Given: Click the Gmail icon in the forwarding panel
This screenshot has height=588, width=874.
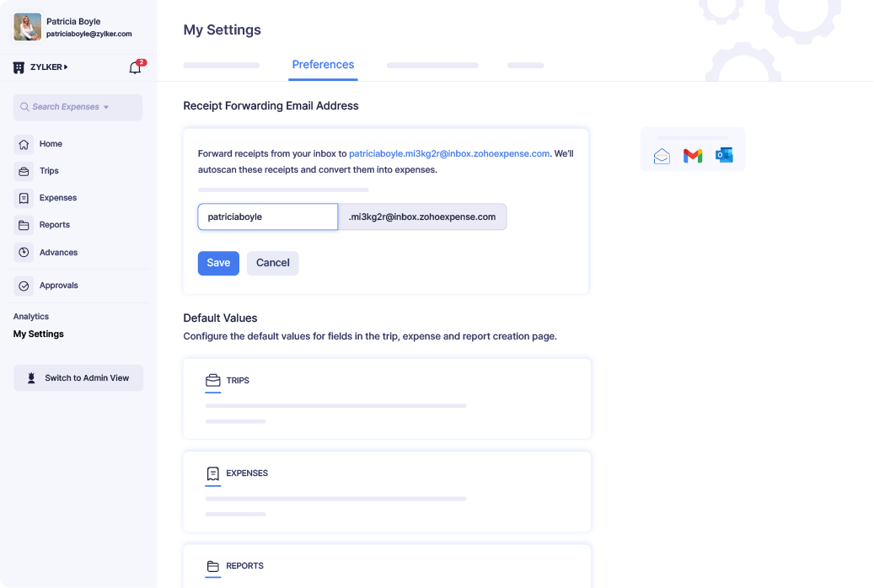Looking at the screenshot, I should click(x=692, y=155).
